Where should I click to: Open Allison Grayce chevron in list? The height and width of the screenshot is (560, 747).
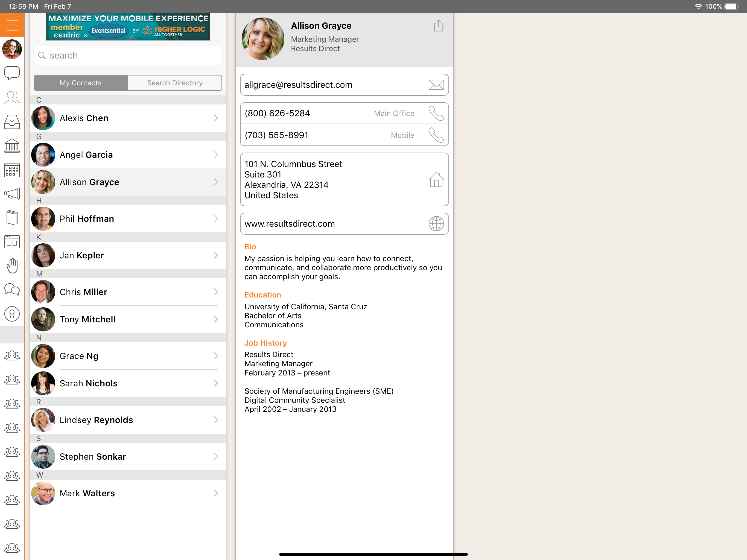[216, 182]
